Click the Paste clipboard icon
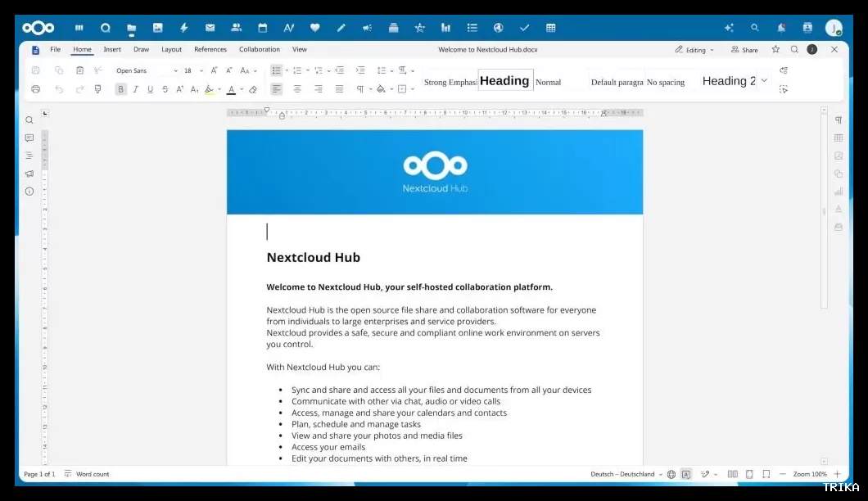Screen dimensions: 868x501 click(79, 70)
